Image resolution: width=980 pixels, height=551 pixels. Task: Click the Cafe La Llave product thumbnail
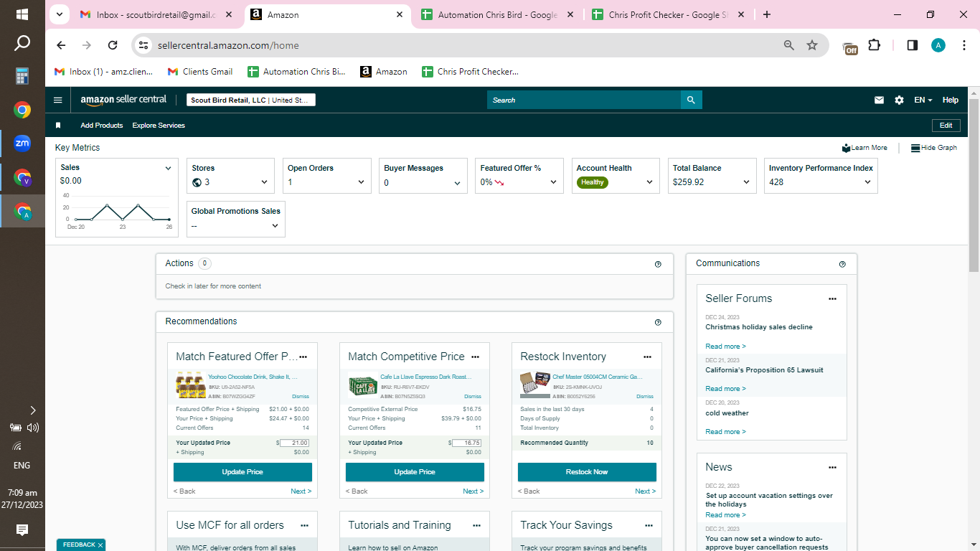click(363, 386)
